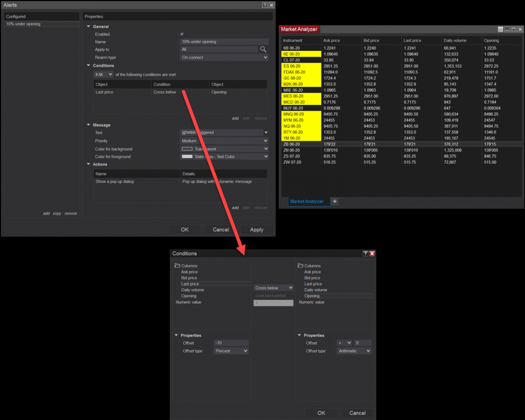Viewport: 525px width, 420px height.
Task: Click remove under the Configured alerts list
Action: tap(71, 213)
